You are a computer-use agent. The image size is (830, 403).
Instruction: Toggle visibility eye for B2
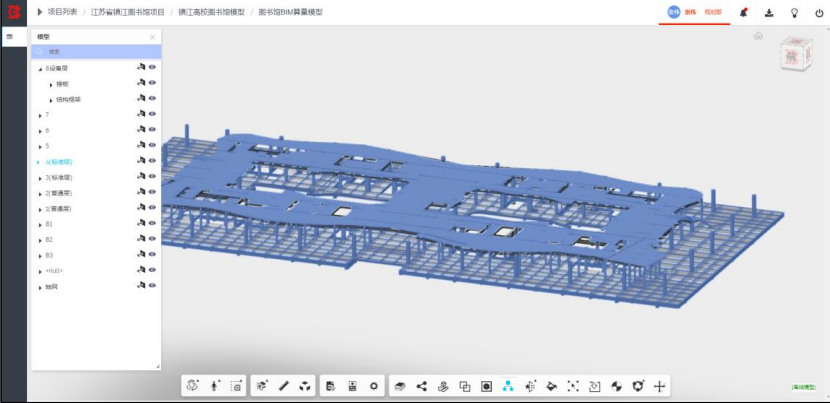coord(152,238)
